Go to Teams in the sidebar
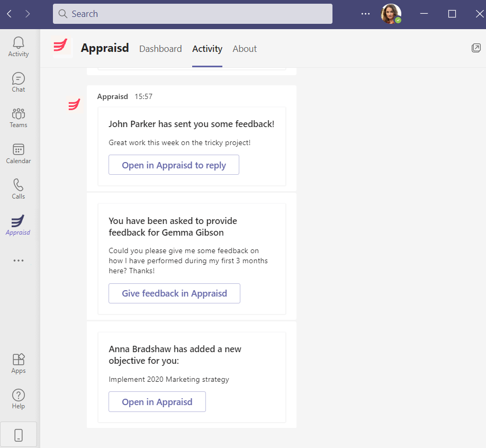 coord(19,118)
